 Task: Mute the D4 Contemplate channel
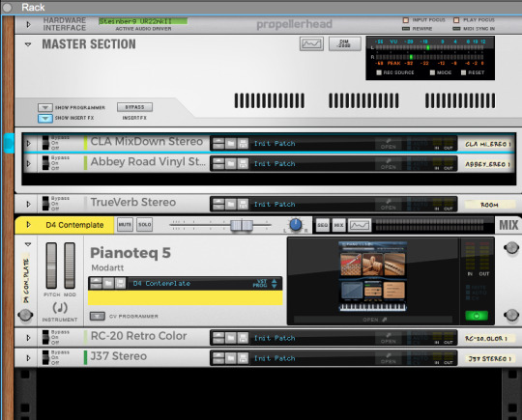pos(125,225)
